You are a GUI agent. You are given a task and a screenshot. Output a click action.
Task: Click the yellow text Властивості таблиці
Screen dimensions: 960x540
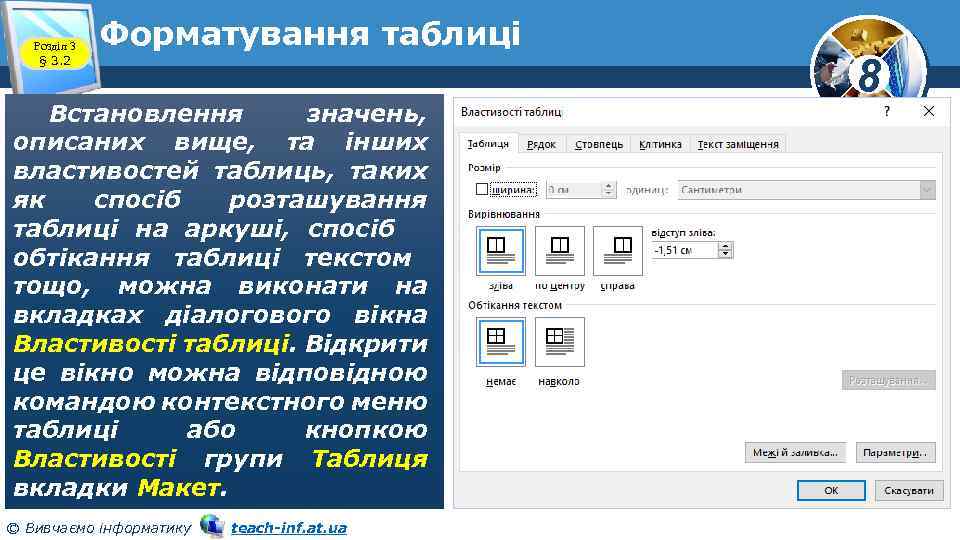151,343
